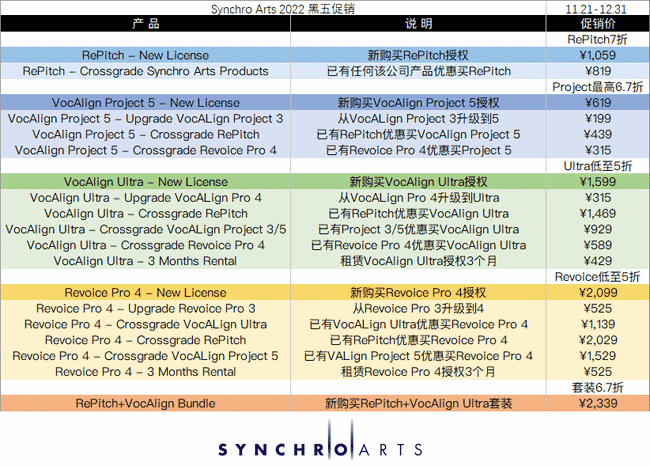The height and width of the screenshot is (466, 650).
Task: Click 'Revoice Pro 4 – Crossgrade VocALign Ultra'
Action: pyautogui.click(x=146, y=324)
